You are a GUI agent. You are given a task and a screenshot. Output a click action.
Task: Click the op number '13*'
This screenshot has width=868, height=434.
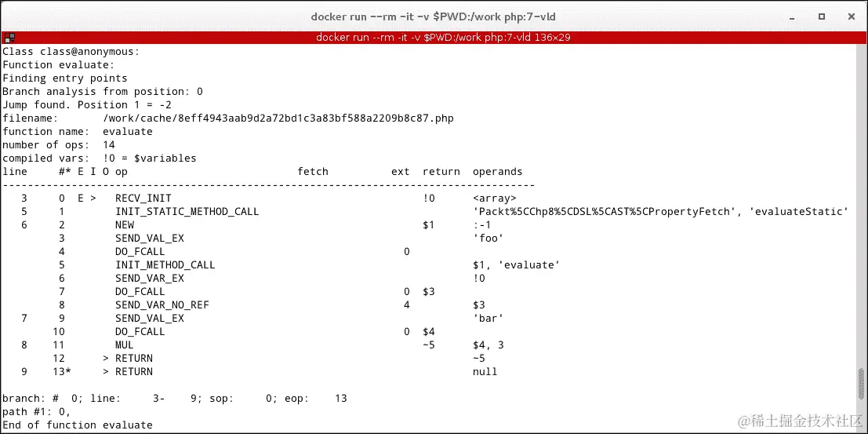click(x=62, y=370)
